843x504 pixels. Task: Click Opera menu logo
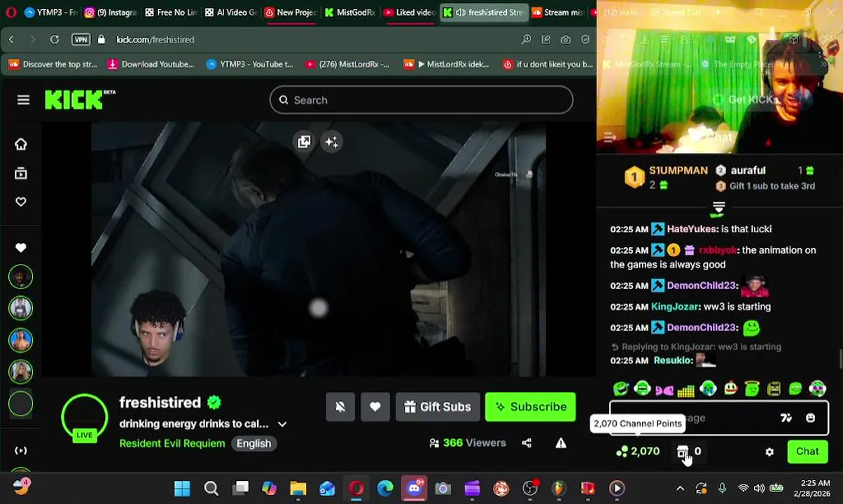coord(10,13)
